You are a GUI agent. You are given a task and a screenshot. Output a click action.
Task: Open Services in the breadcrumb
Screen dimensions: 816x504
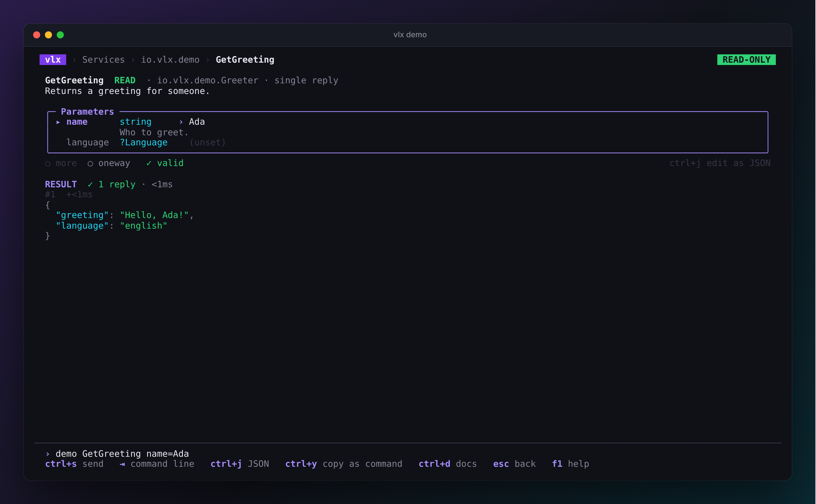pyautogui.click(x=103, y=60)
